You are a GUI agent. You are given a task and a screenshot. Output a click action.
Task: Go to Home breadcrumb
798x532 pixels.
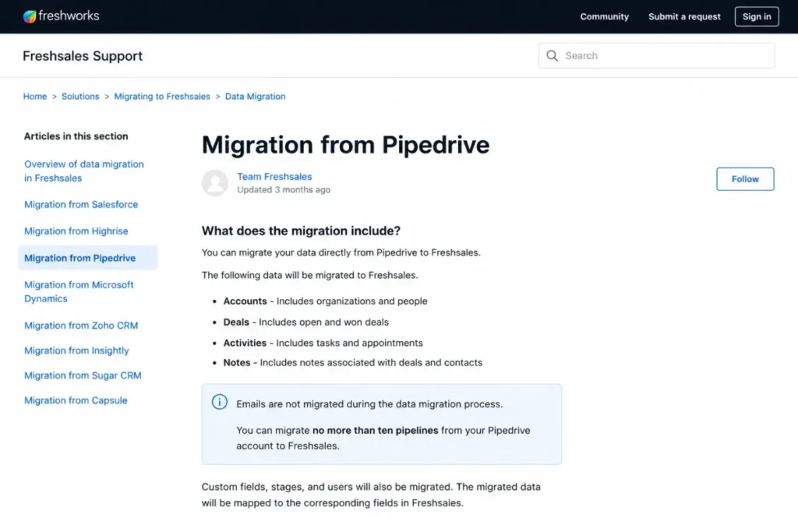34,96
